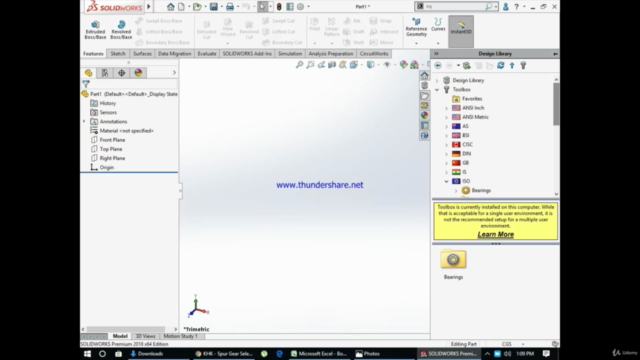The height and width of the screenshot is (360, 640).
Task: Click Add File Location icon in Design Library
Action: click(x=467, y=65)
